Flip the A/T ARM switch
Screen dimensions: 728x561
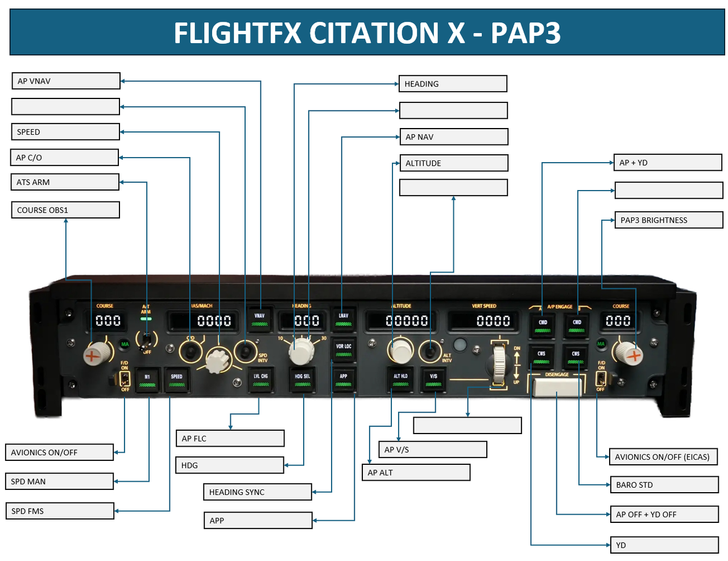point(147,340)
